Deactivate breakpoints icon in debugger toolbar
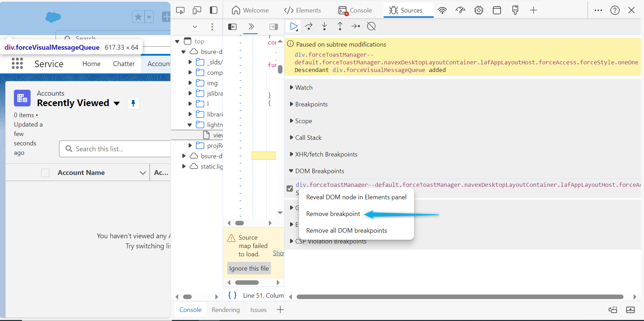The width and height of the screenshot is (644, 321). click(371, 26)
